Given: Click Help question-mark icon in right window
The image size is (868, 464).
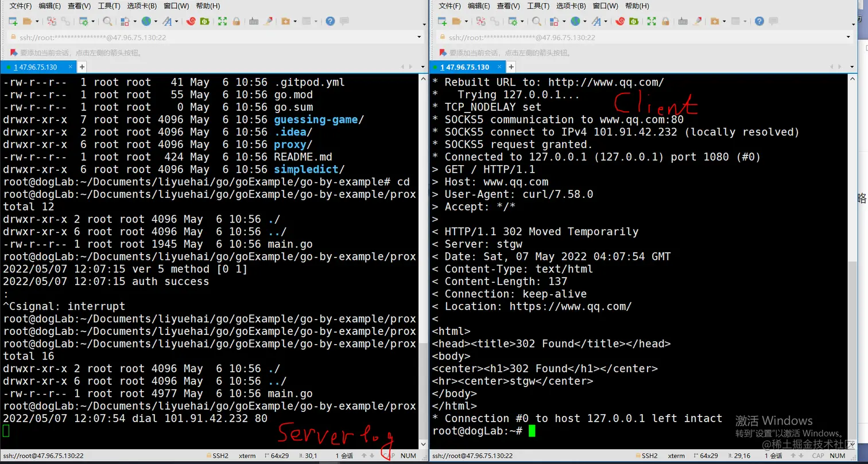Looking at the screenshot, I should [x=759, y=21].
